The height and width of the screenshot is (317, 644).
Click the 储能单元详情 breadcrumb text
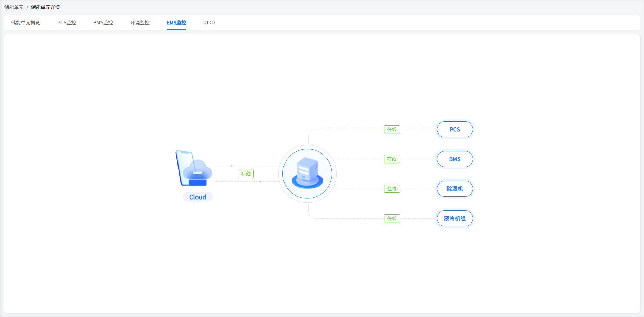[x=45, y=7]
